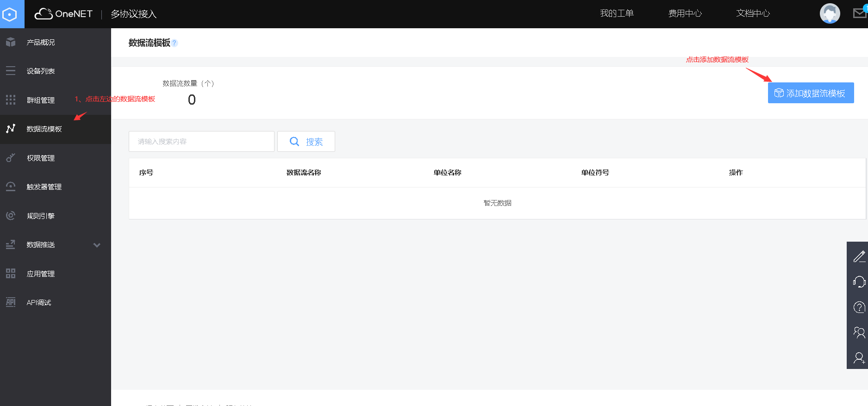Click the 数据流模板 node icon
This screenshot has width=868, height=406.
11,129
